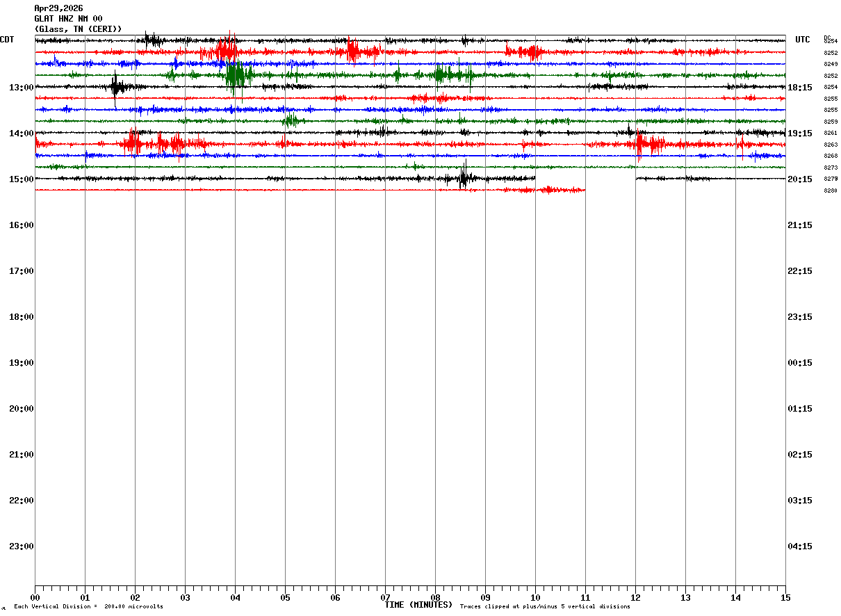Click the DC offset value 8279
The height and width of the screenshot is (616, 841).
click(x=831, y=179)
